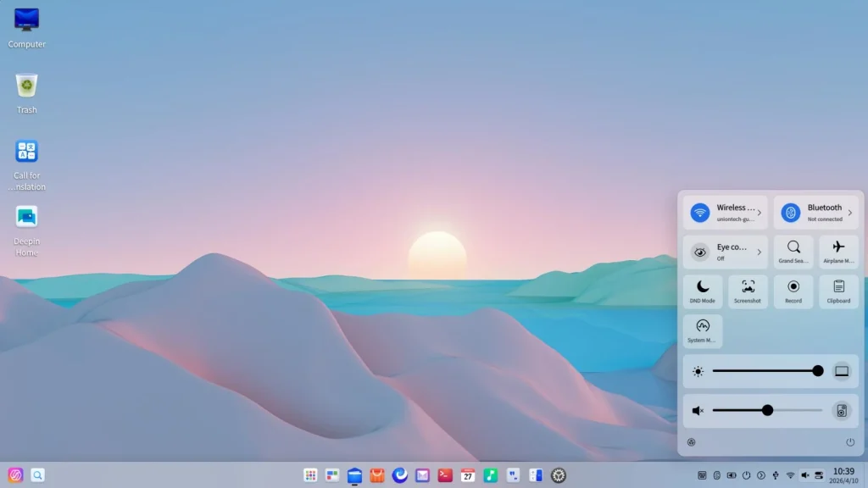The image size is (868, 488).
Task: Launch the Music player from the dock
Action: click(490, 475)
